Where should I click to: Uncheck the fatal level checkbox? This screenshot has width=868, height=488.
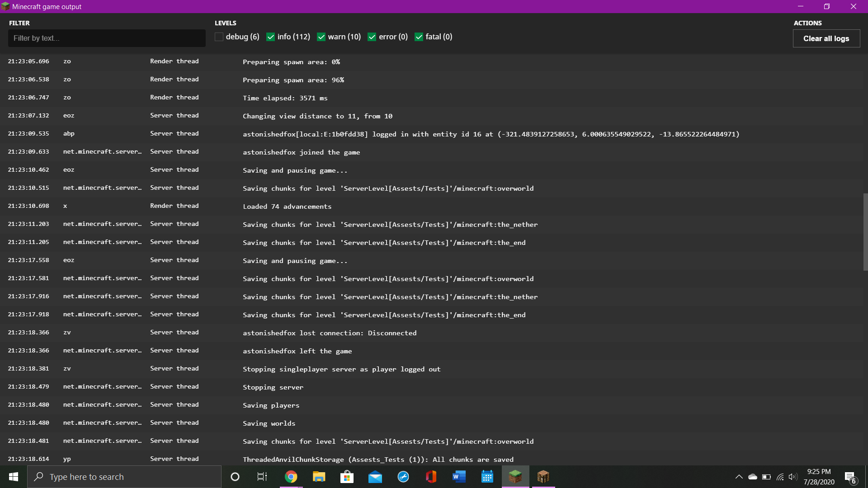pyautogui.click(x=419, y=37)
